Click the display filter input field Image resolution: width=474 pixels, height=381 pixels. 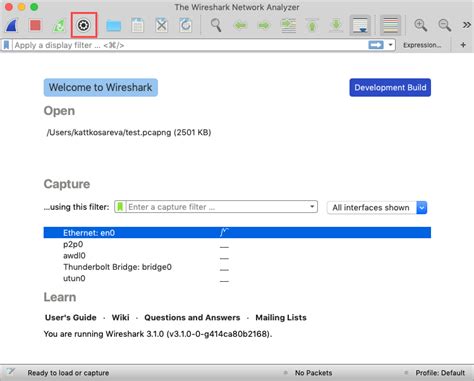[190, 45]
